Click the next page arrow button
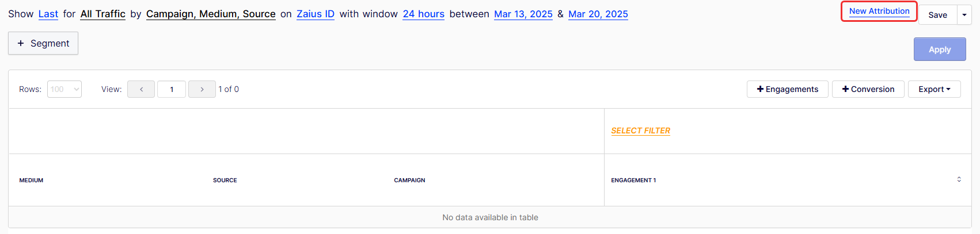The height and width of the screenshot is (234, 980). [202, 89]
